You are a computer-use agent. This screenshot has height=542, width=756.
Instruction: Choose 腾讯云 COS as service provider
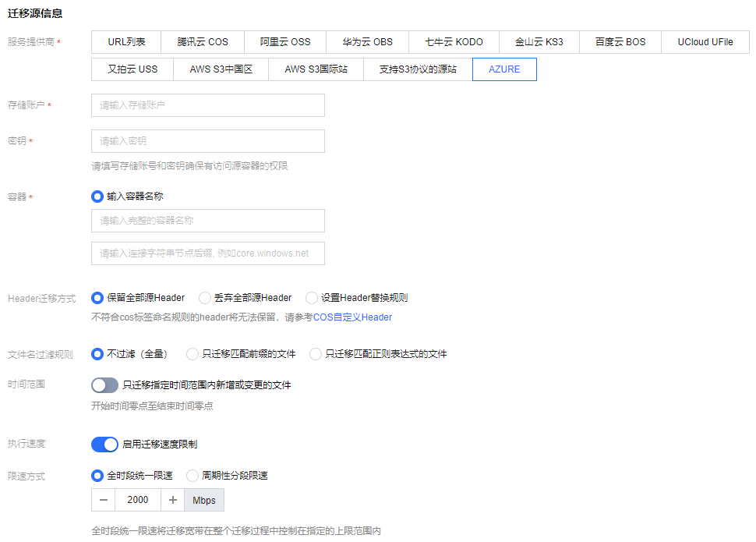point(203,42)
